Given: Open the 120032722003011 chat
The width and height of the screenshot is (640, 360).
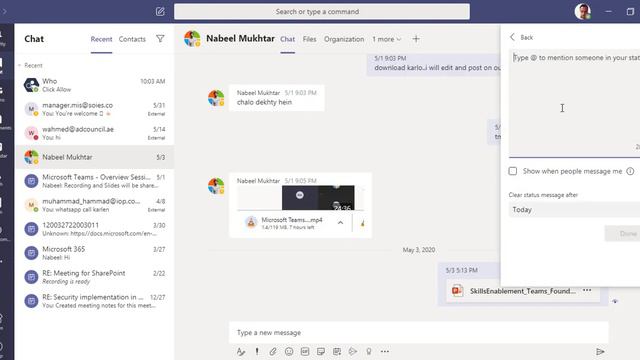Looking at the screenshot, I should pos(95,229).
